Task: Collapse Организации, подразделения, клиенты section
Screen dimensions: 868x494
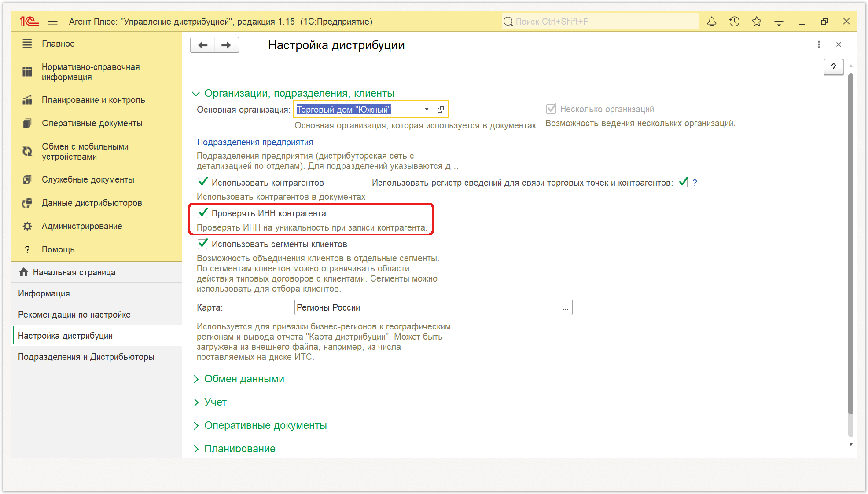Action: click(196, 94)
